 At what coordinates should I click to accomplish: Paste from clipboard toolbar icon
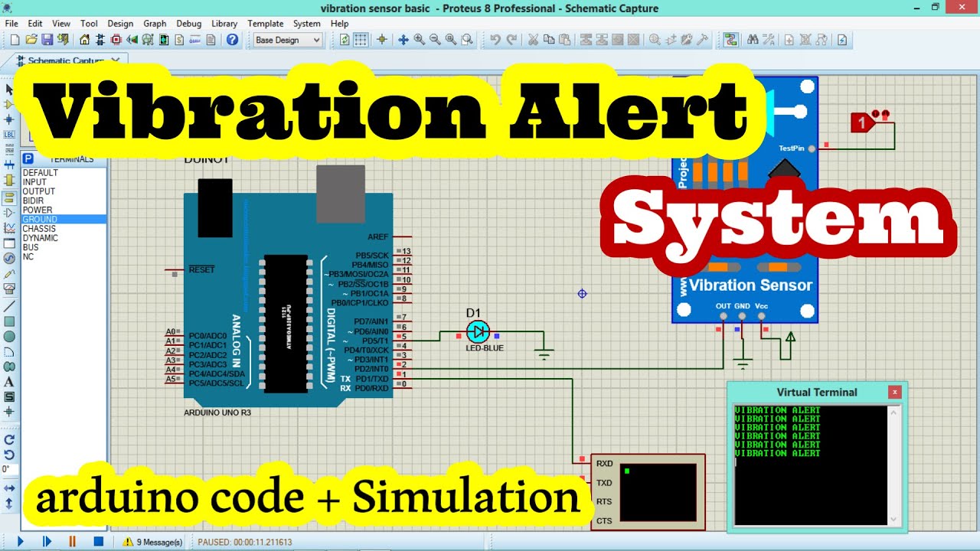click(x=565, y=40)
